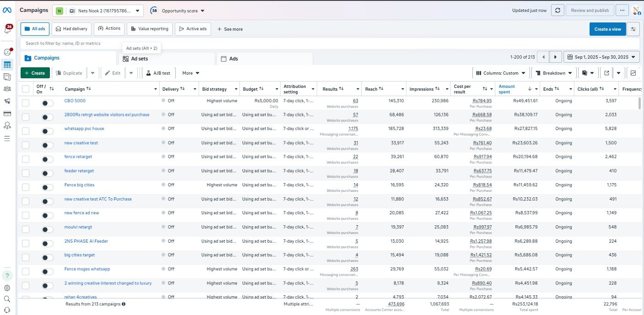This screenshot has width=644, height=315.
Task: Switch to the Ads tab
Action: click(233, 59)
